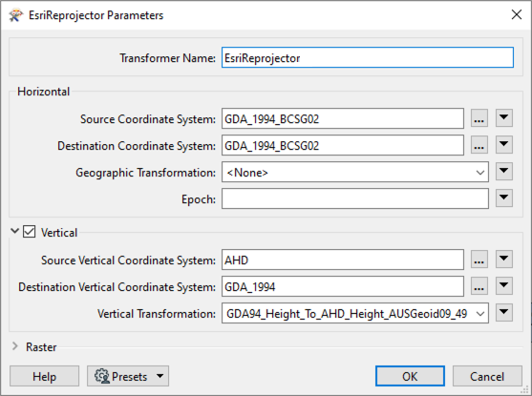
Task: Click the Source Vertical Coordinate System field
Action: (x=343, y=260)
